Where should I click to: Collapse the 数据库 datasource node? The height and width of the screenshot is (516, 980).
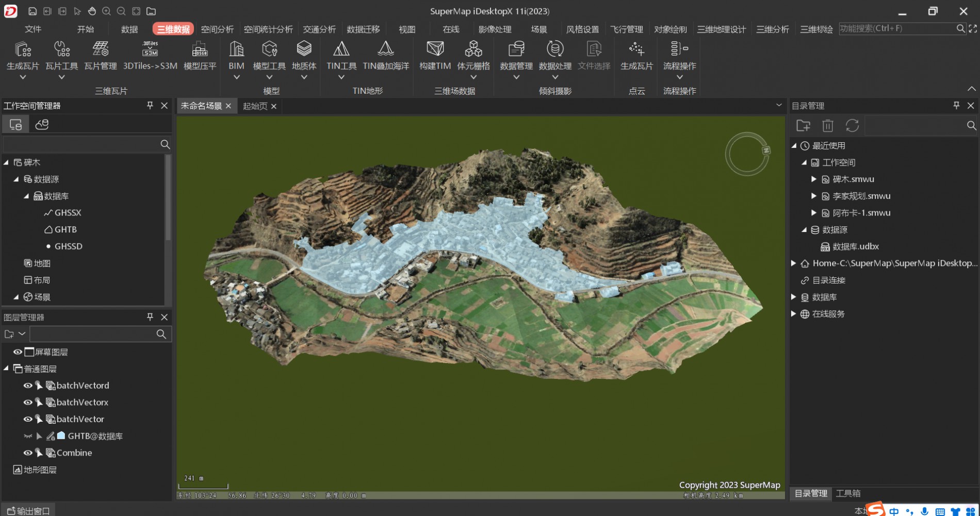coord(26,196)
